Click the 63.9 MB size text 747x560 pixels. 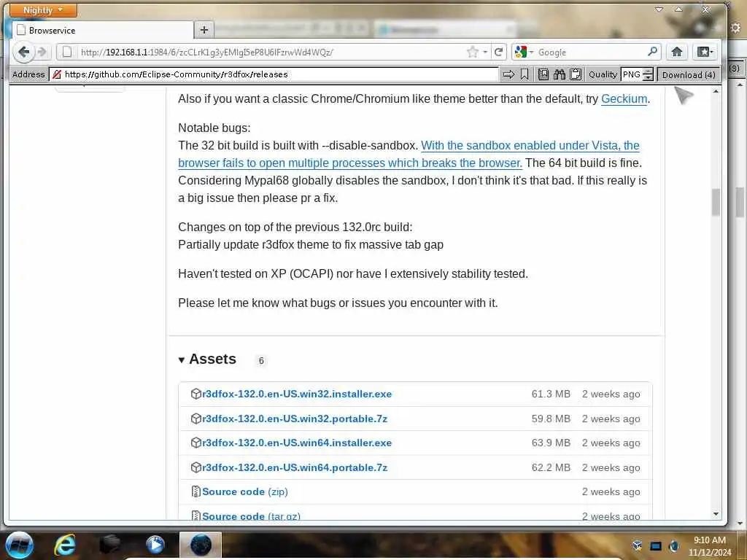pos(551,443)
